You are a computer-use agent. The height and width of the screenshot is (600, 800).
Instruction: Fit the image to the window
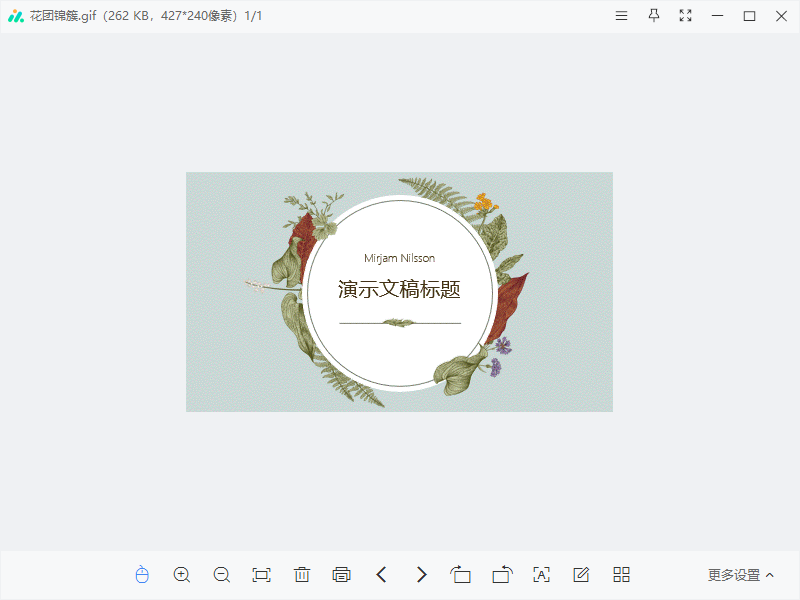click(262, 575)
